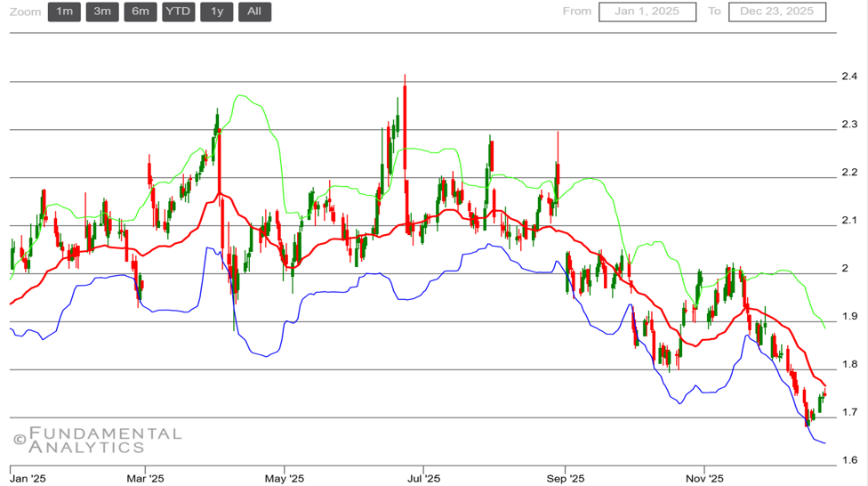
Task: Choose the 6m zoom range
Action: point(141,12)
